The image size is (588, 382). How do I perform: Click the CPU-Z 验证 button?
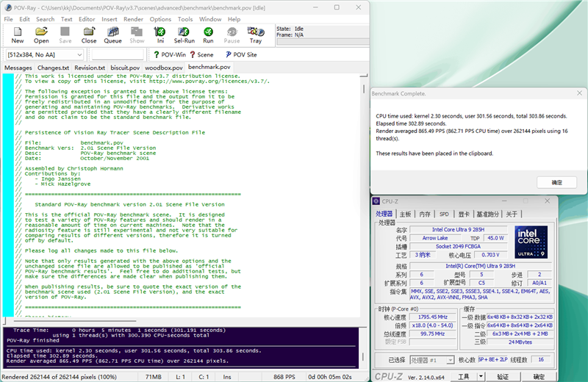(x=503, y=376)
